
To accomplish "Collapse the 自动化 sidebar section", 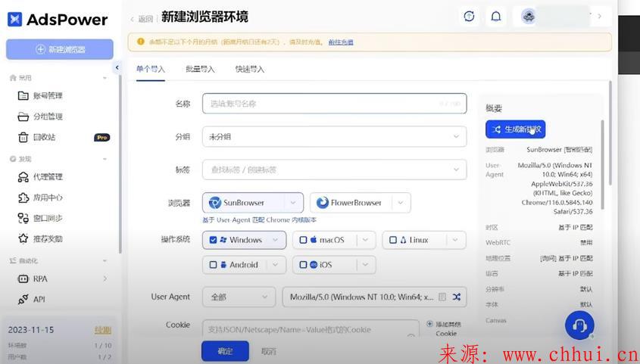I will [x=105, y=260].
